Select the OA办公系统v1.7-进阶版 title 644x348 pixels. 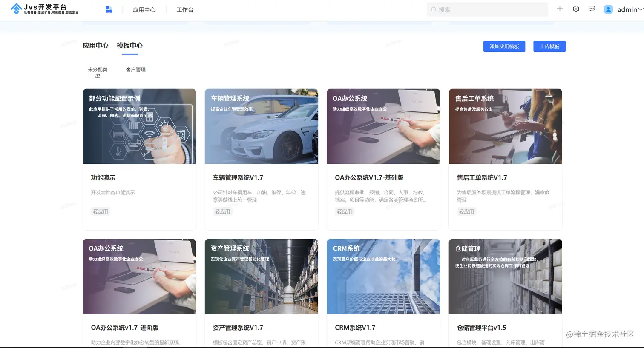pyautogui.click(x=125, y=328)
